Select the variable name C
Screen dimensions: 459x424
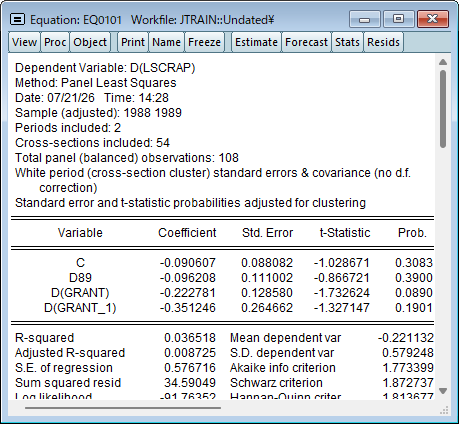click(x=80, y=263)
